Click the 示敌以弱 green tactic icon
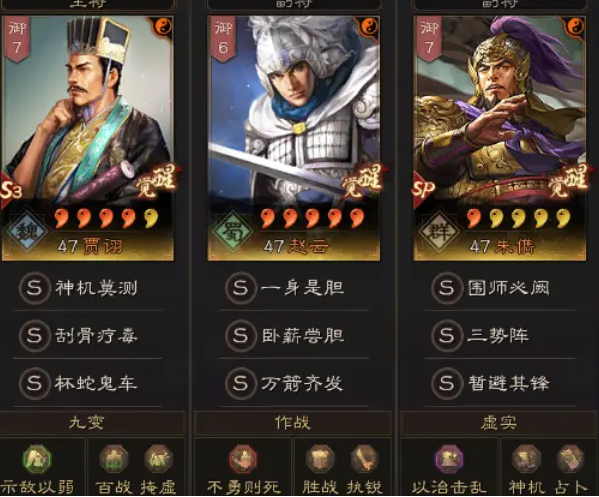Viewport: 599px width, 497px height. (x=37, y=458)
